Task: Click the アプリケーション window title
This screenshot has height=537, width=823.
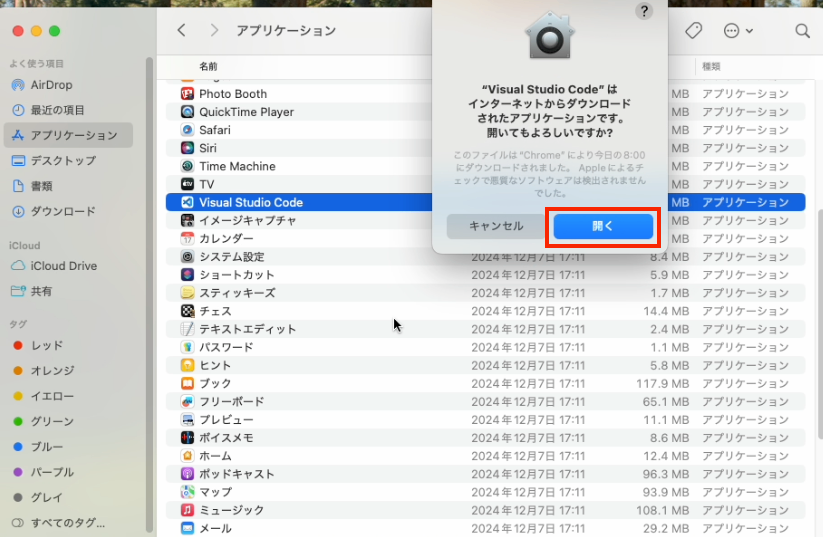Action: tap(286, 30)
